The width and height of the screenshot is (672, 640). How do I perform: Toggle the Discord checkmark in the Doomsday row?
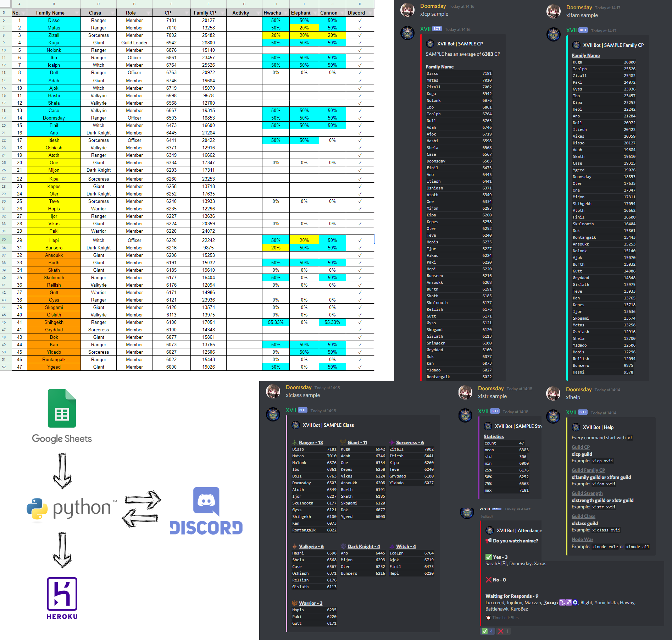click(x=360, y=118)
